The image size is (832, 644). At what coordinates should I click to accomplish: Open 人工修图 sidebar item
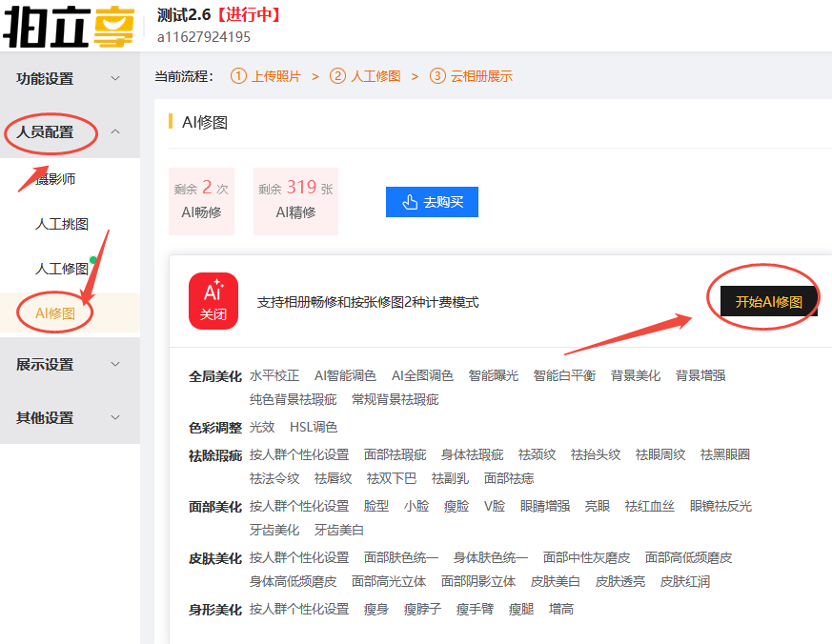[62, 269]
